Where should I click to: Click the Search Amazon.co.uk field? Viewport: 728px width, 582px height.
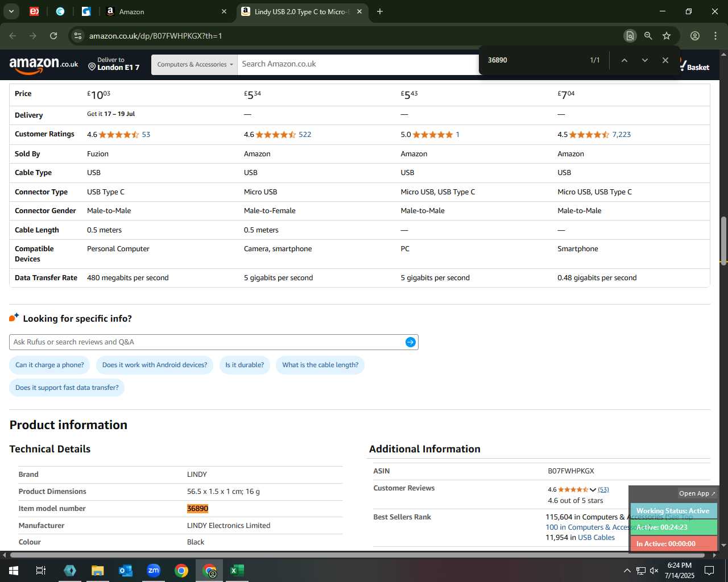(358, 64)
